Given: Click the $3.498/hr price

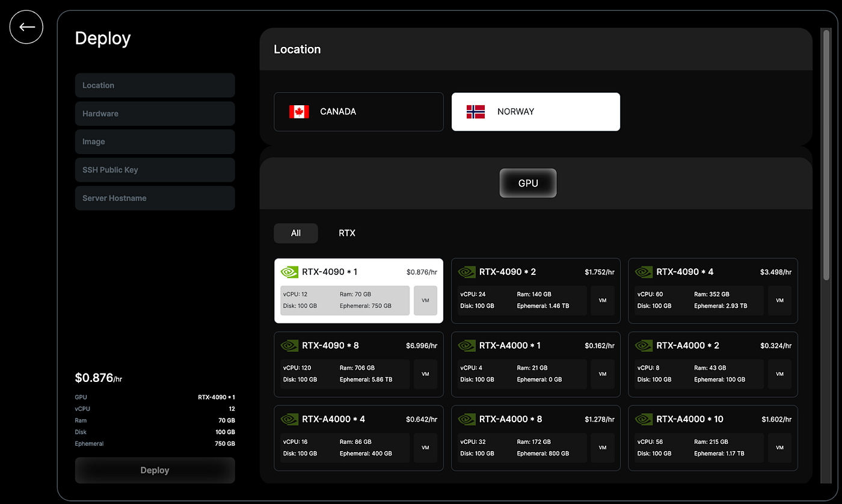Looking at the screenshot, I should pyautogui.click(x=776, y=272).
